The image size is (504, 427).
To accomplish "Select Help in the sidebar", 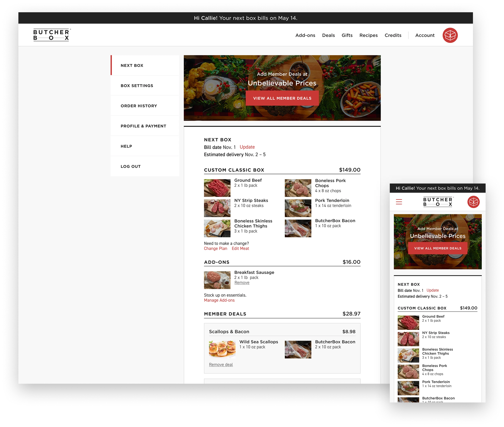I will pos(144,146).
